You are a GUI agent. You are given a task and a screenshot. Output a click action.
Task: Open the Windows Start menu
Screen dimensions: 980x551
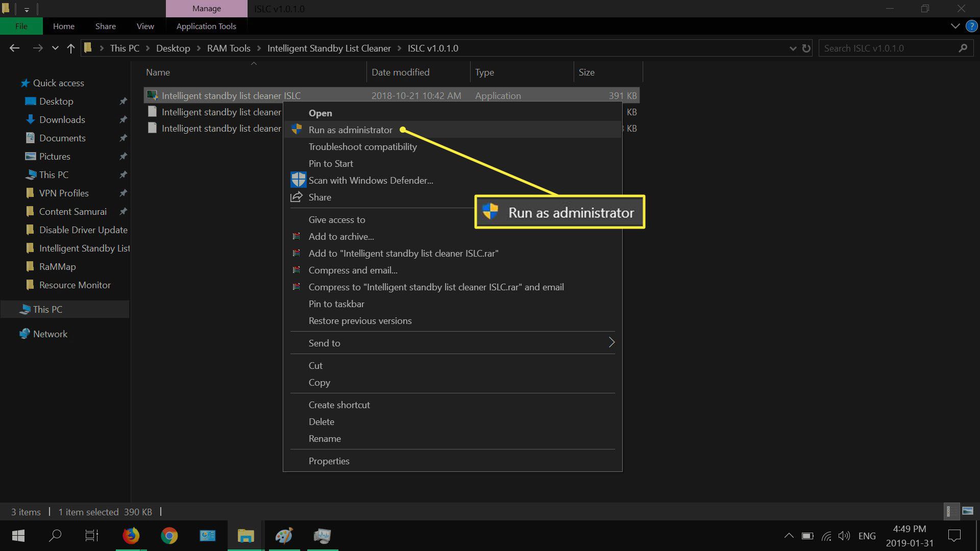click(18, 536)
